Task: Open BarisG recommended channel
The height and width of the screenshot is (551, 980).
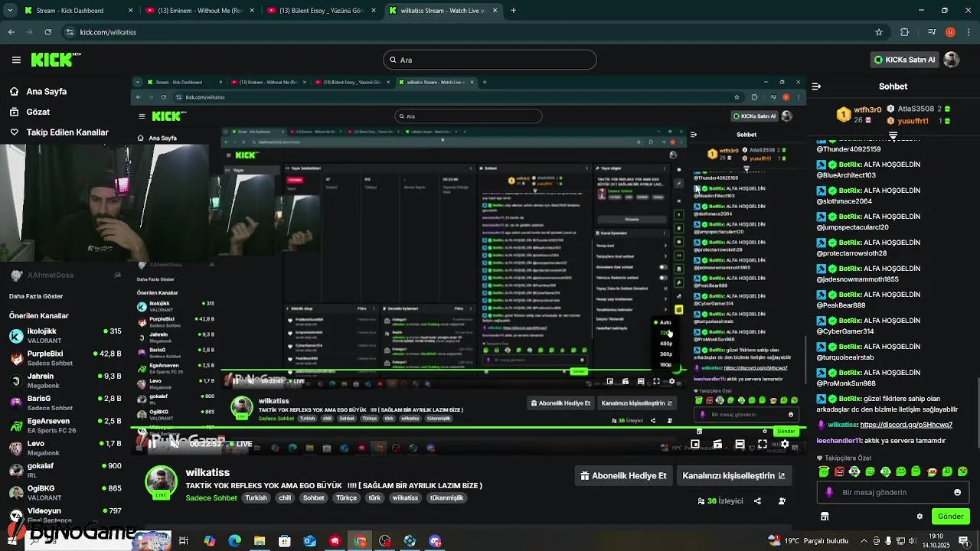Action: point(65,403)
